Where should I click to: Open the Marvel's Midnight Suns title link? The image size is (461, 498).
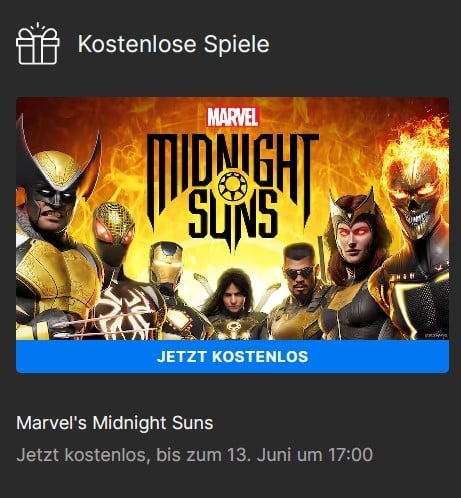[x=115, y=423]
